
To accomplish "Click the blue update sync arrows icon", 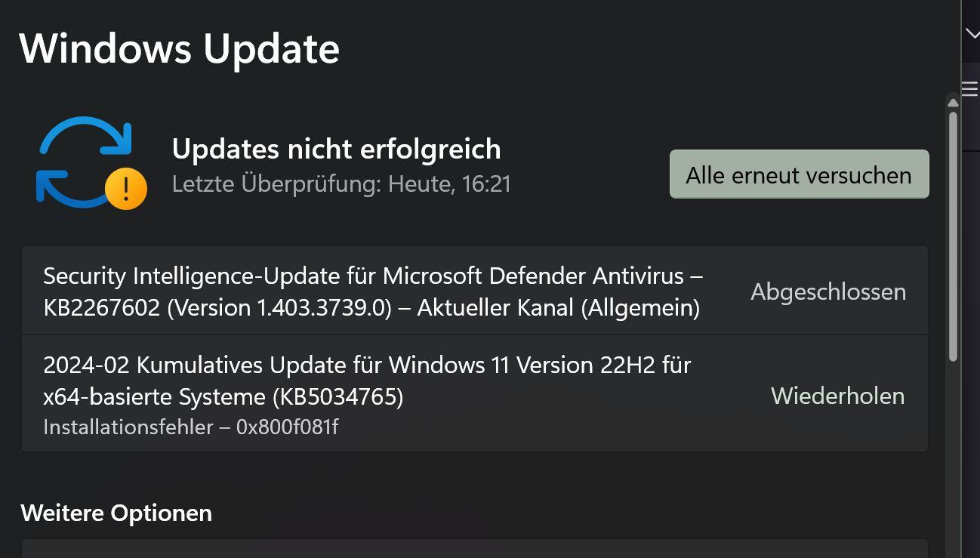I will [x=85, y=162].
